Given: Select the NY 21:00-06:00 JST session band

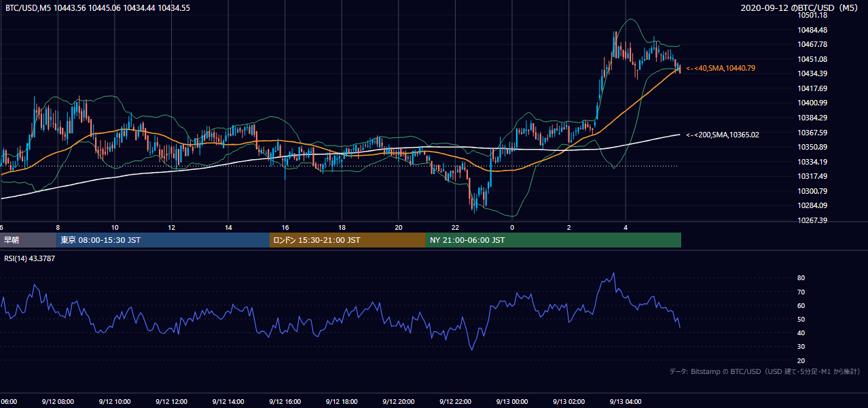Looking at the screenshot, I should (554, 240).
